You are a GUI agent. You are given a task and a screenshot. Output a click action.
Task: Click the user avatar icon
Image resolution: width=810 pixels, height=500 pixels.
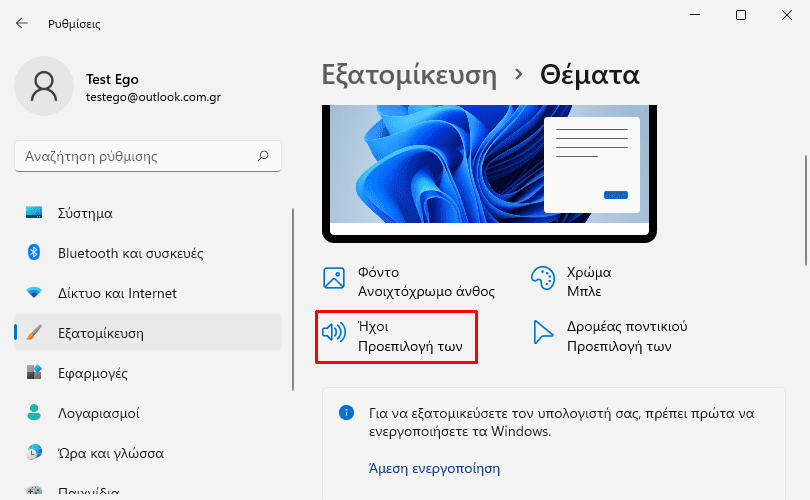[x=44, y=86]
